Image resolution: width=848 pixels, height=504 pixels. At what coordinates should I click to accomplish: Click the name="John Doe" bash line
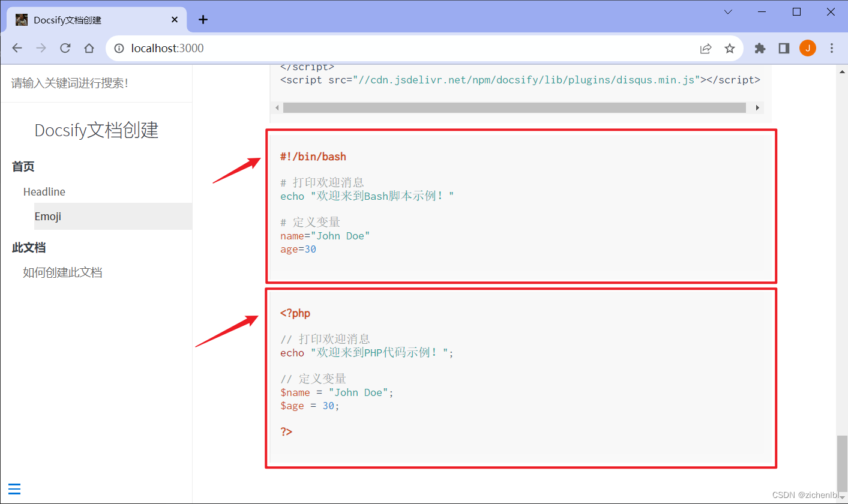pos(325,236)
